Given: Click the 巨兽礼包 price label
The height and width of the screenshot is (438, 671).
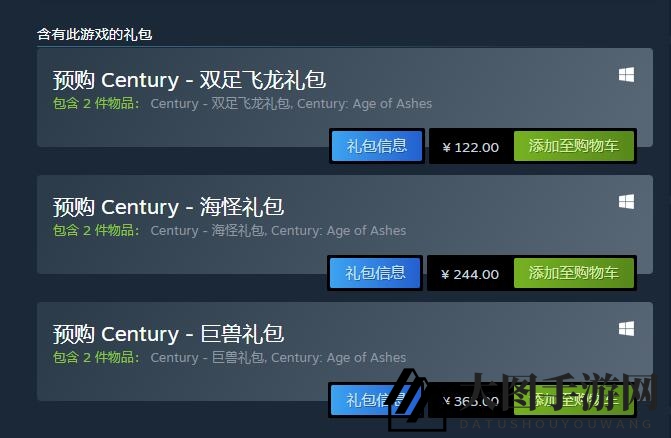Looking at the screenshot, I should pos(470,401).
